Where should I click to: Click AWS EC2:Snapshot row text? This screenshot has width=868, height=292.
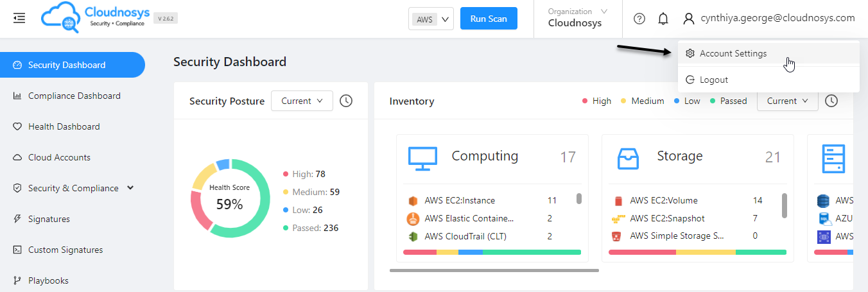click(x=667, y=219)
